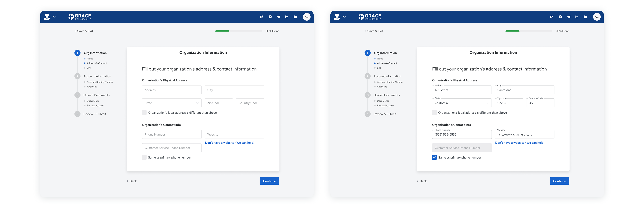Click the edit pencil icon in left screen header
Viewport: 644px width, 208px height.
261,17
